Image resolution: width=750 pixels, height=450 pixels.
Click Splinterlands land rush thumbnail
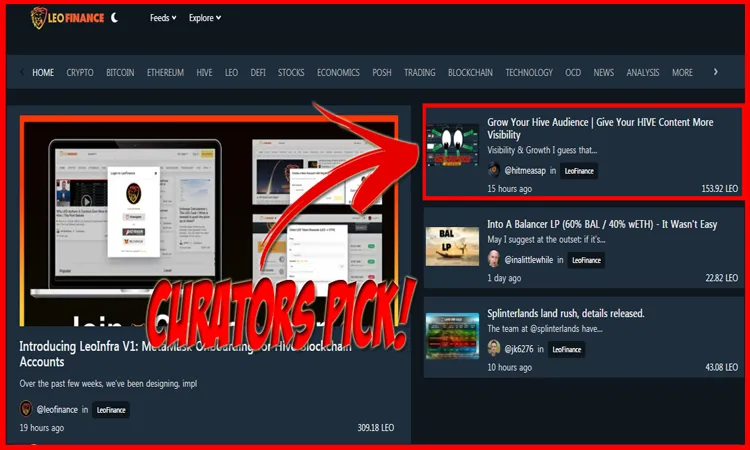point(452,336)
